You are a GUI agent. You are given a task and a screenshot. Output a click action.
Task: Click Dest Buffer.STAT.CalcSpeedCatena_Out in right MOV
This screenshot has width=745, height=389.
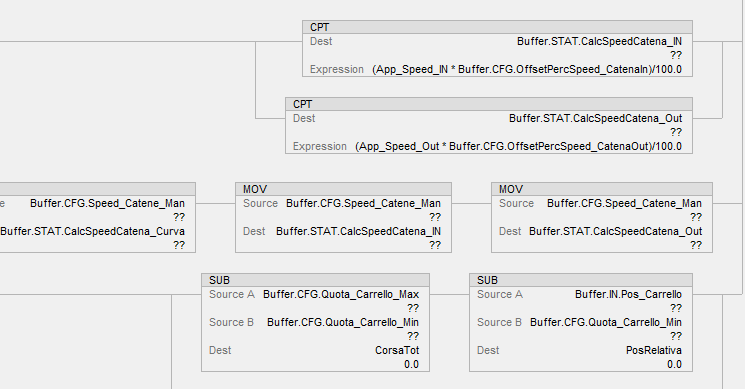point(615,231)
